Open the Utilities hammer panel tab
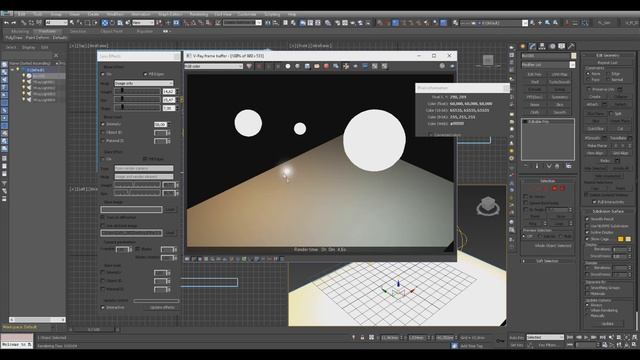The width and height of the screenshot is (640, 360). pos(571,47)
